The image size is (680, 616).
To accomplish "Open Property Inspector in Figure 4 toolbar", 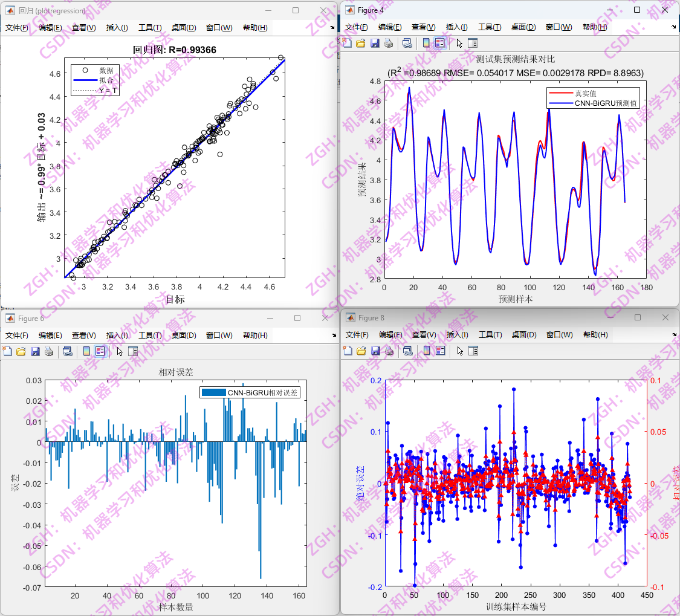I will pyautogui.click(x=473, y=43).
